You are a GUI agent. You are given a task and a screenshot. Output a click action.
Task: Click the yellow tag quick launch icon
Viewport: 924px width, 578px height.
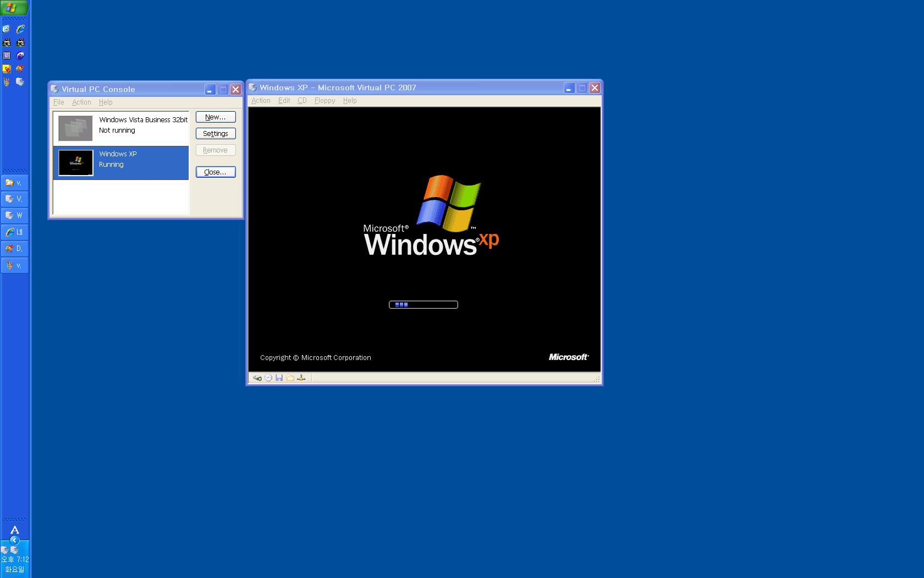[7, 69]
